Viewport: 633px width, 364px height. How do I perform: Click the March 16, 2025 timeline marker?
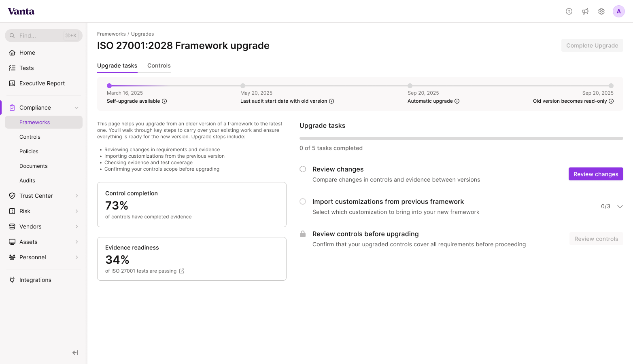pyautogui.click(x=109, y=86)
